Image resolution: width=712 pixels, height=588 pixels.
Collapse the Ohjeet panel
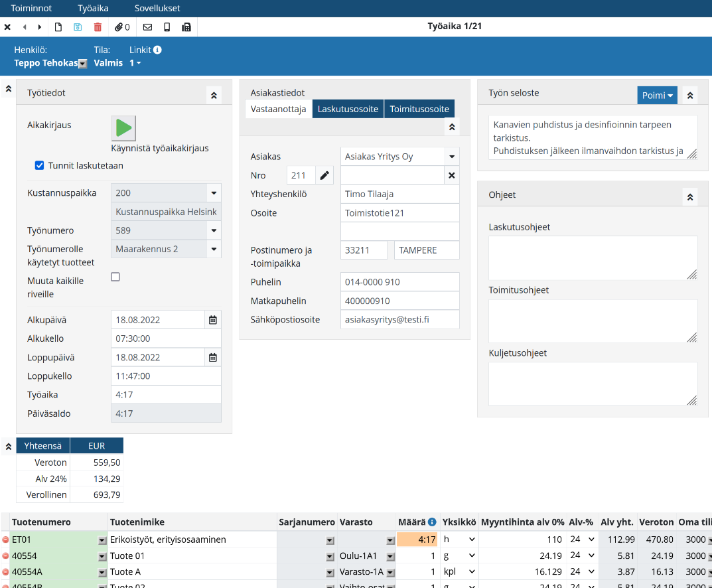click(x=690, y=196)
